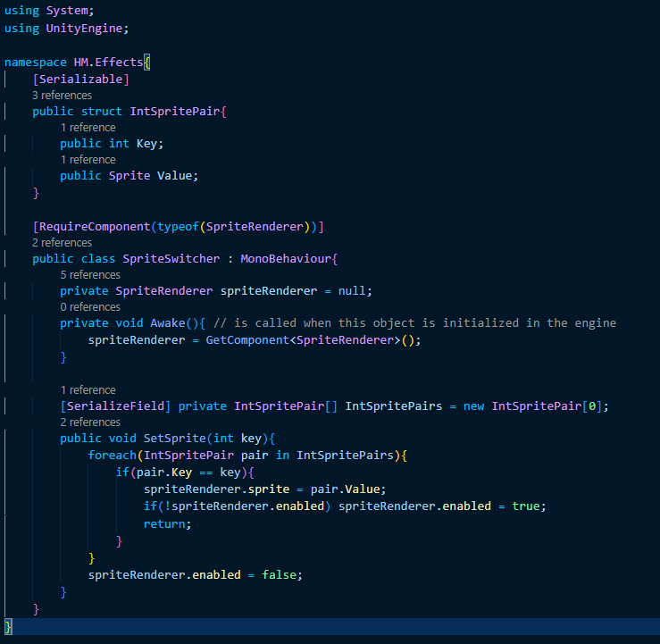This screenshot has width=660, height=644.
Task: Click 'null' in the spriteRenderer field declaration
Action: pos(352,291)
